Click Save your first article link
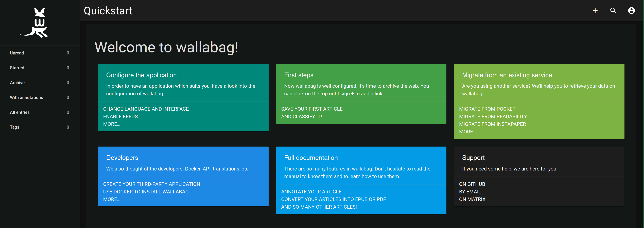 (311, 109)
